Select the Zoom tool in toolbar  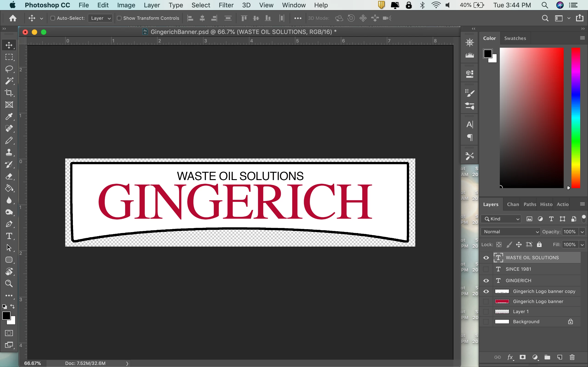click(x=9, y=284)
